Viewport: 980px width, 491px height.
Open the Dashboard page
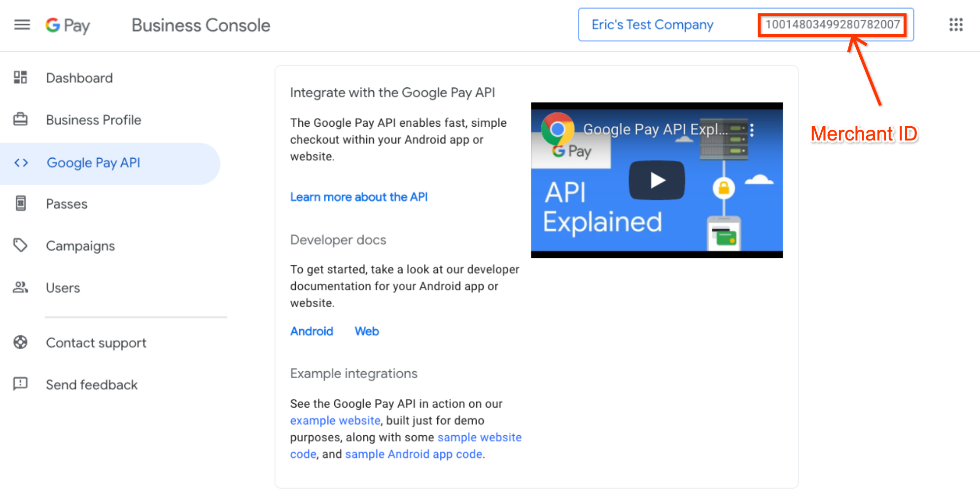[79, 78]
